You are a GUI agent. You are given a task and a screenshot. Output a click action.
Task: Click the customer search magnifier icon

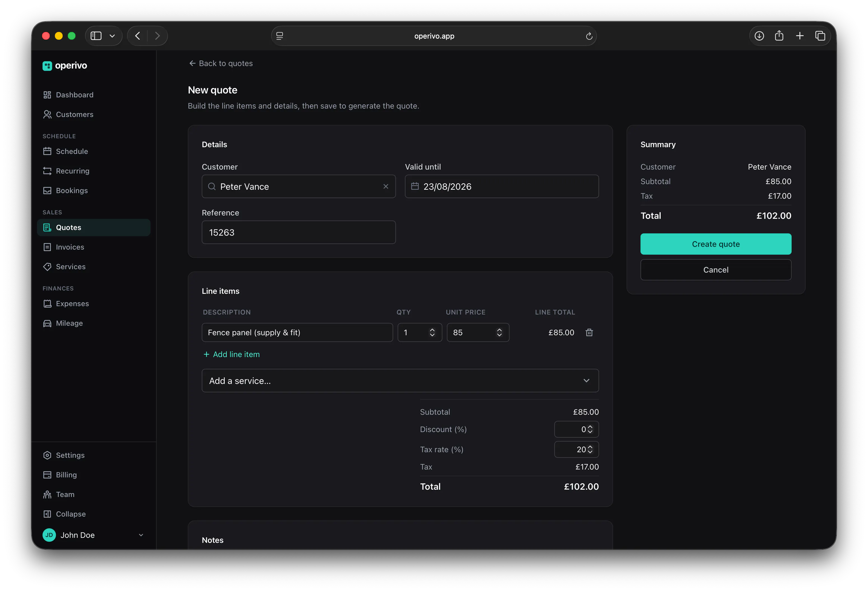(x=212, y=186)
